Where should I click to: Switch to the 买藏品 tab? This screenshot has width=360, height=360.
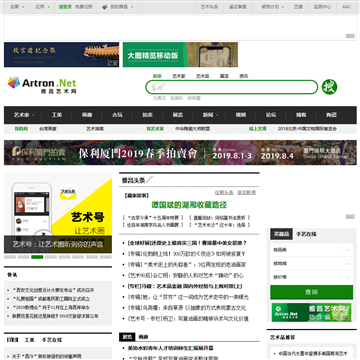click(x=281, y=234)
